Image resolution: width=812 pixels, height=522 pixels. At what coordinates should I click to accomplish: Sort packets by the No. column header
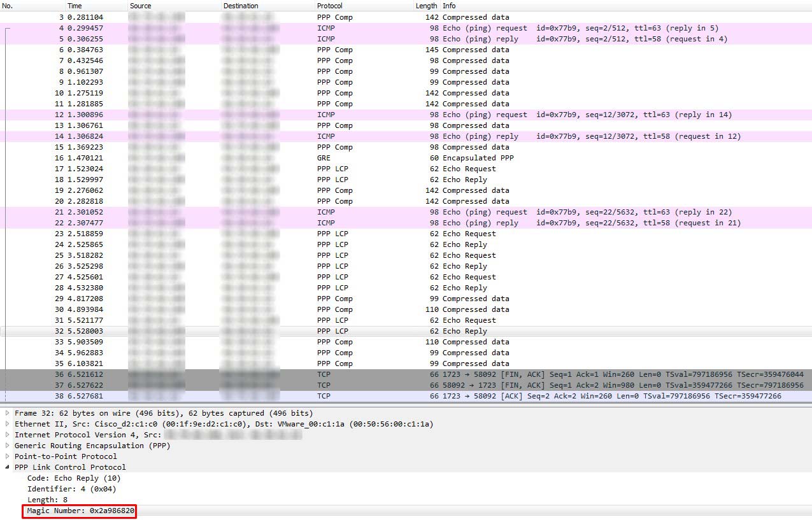[x=32, y=6]
